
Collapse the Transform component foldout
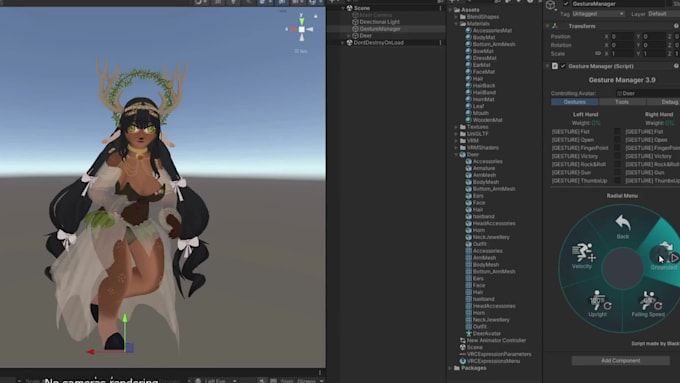[x=547, y=26]
